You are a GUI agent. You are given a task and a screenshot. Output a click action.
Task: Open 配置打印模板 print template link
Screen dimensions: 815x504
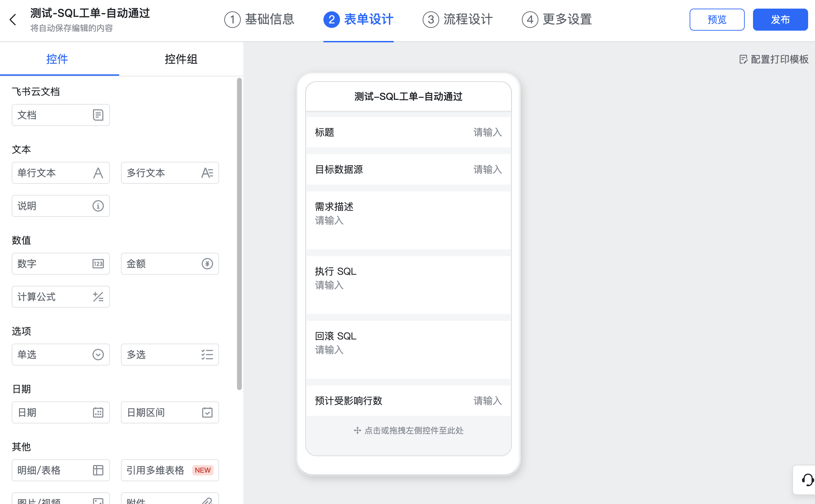pos(774,59)
